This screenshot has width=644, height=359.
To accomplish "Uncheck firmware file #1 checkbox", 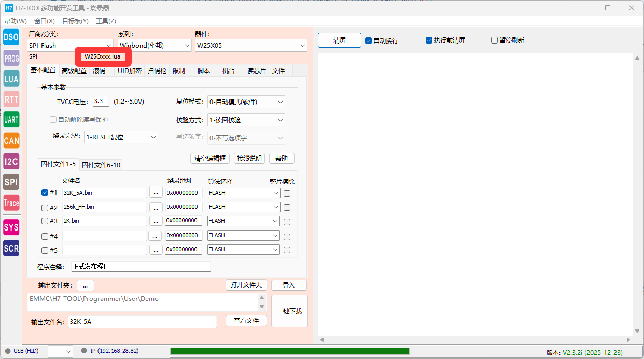I will point(45,193).
